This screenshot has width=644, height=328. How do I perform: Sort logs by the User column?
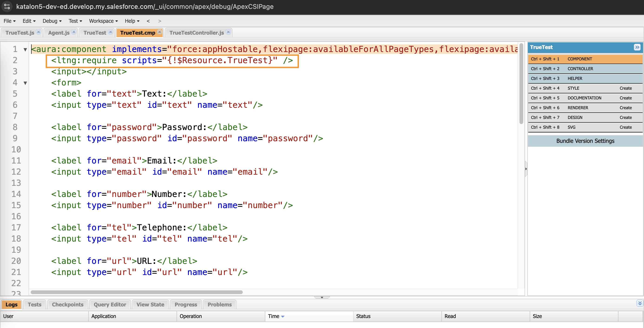coord(44,316)
